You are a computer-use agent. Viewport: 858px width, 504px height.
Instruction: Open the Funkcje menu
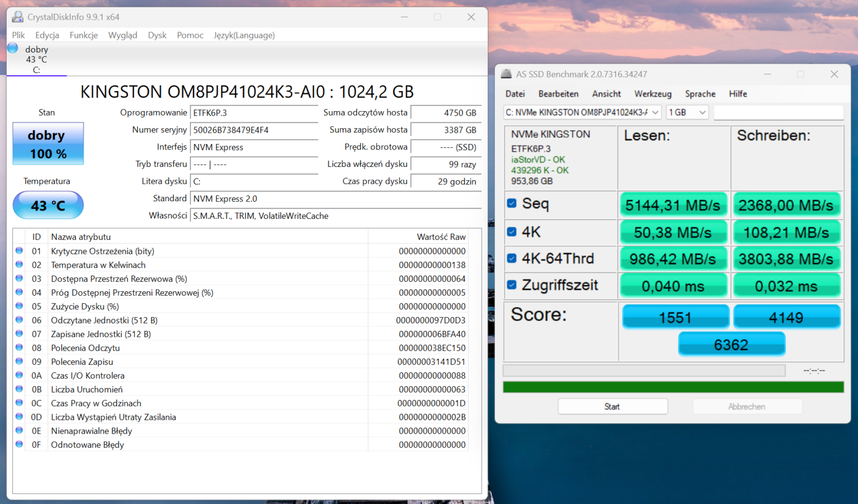(x=84, y=35)
